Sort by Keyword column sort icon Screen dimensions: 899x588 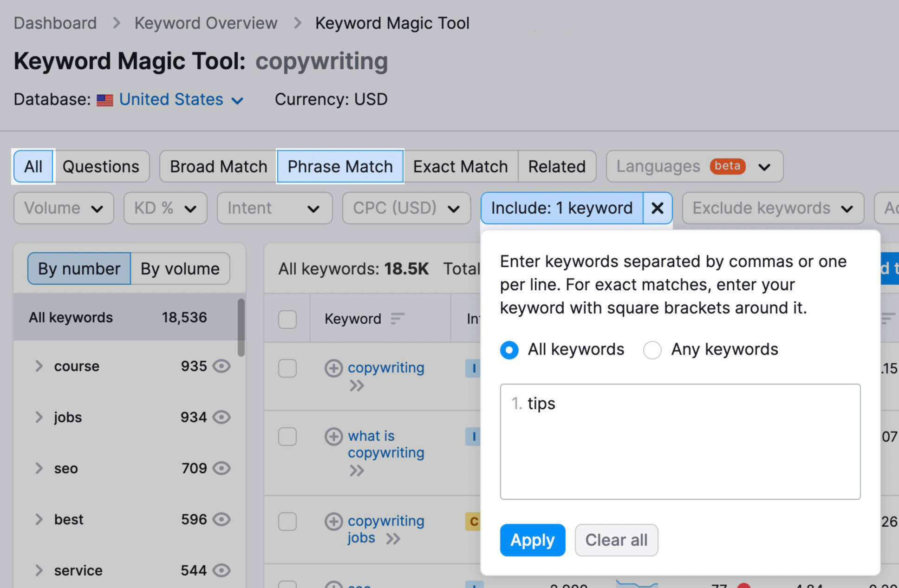pos(397,319)
